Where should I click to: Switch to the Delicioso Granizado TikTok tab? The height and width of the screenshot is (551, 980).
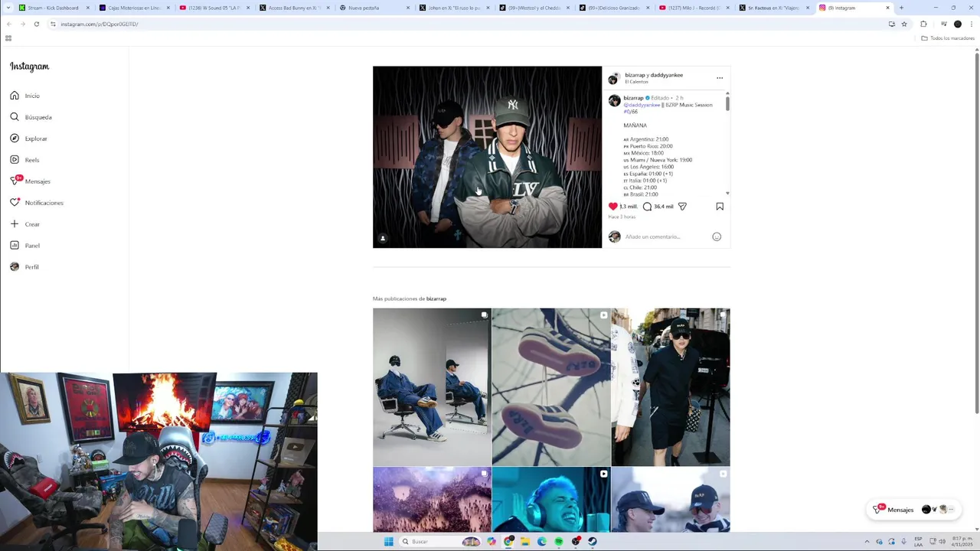click(x=613, y=8)
